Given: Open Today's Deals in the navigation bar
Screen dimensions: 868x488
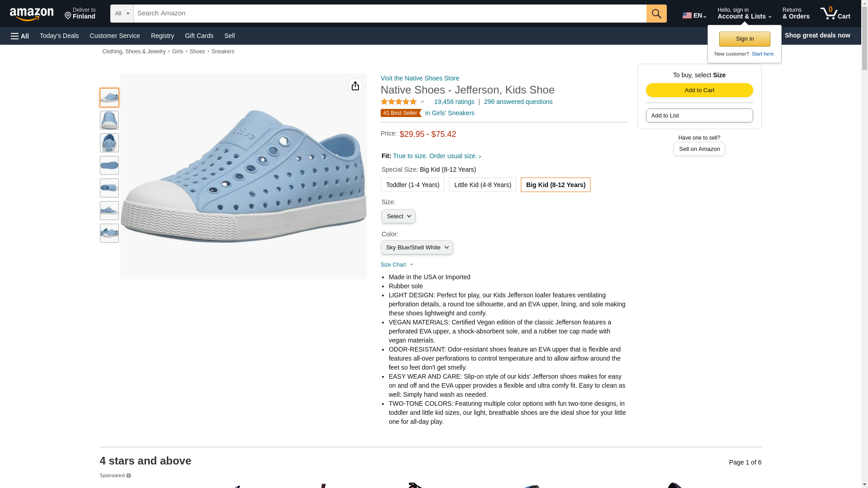Looking at the screenshot, I should coord(59,36).
